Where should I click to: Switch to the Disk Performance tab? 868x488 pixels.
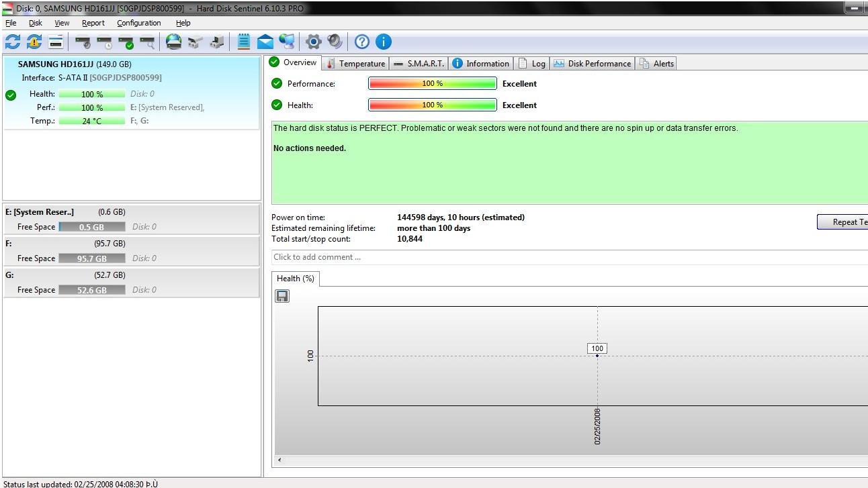pos(593,64)
